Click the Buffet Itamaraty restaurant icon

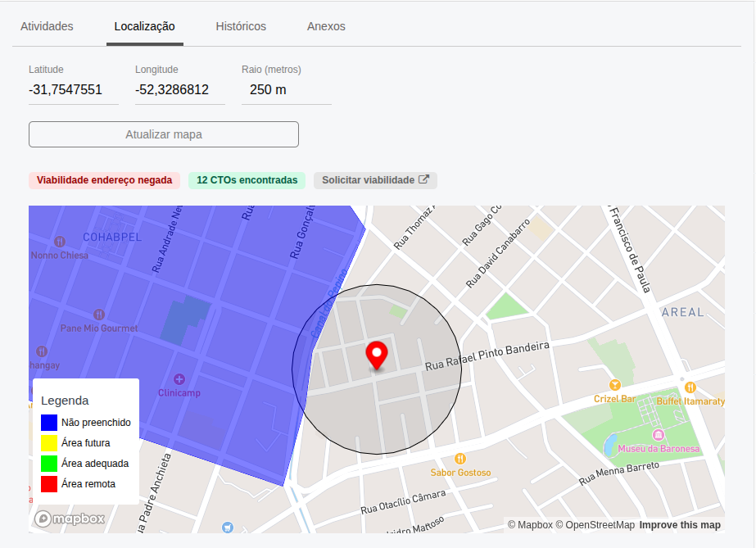690,387
